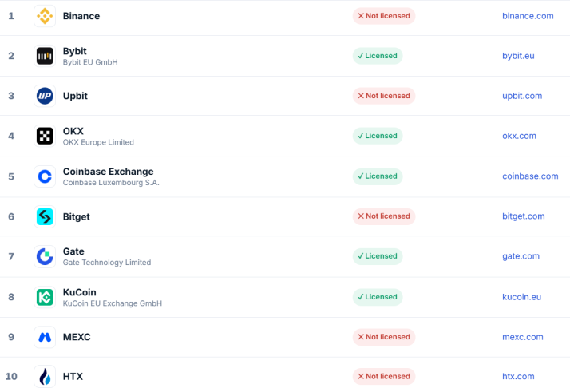The image size is (570, 392).
Task: Select the Coinbase Exchange name
Action: (108, 172)
